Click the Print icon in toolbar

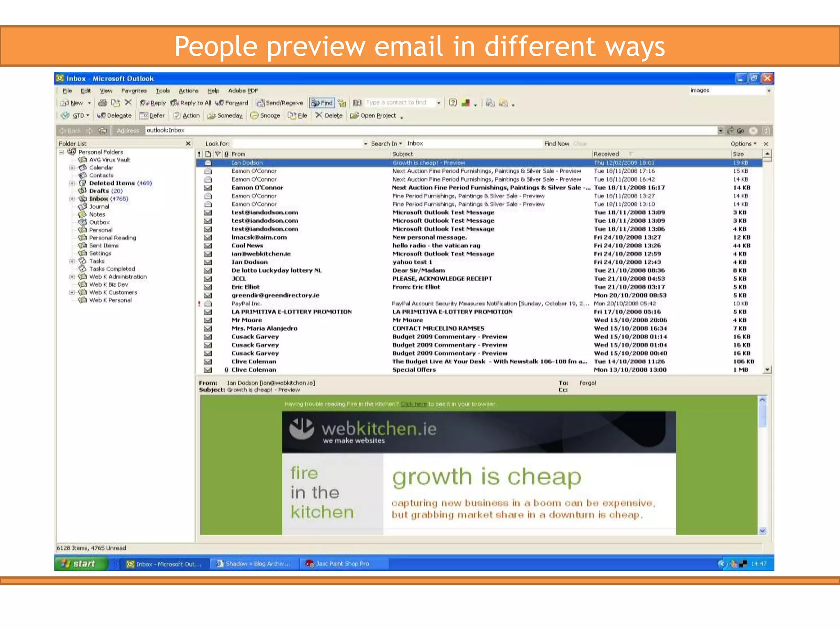[x=103, y=103]
